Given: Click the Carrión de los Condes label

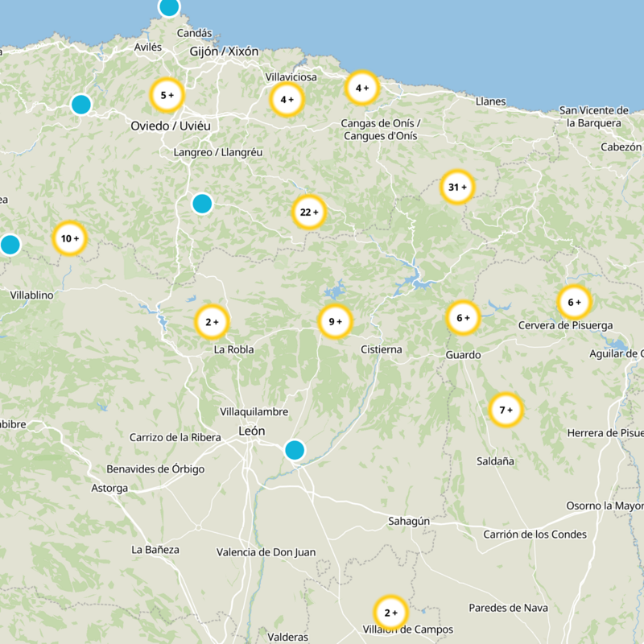Looking at the screenshot, I should [x=535, y=535].
